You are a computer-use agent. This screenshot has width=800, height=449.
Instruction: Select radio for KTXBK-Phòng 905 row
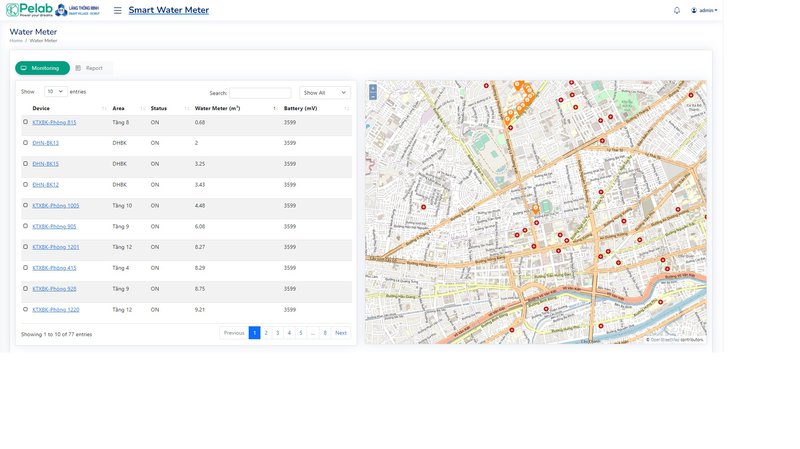click(x=26, y=226)
